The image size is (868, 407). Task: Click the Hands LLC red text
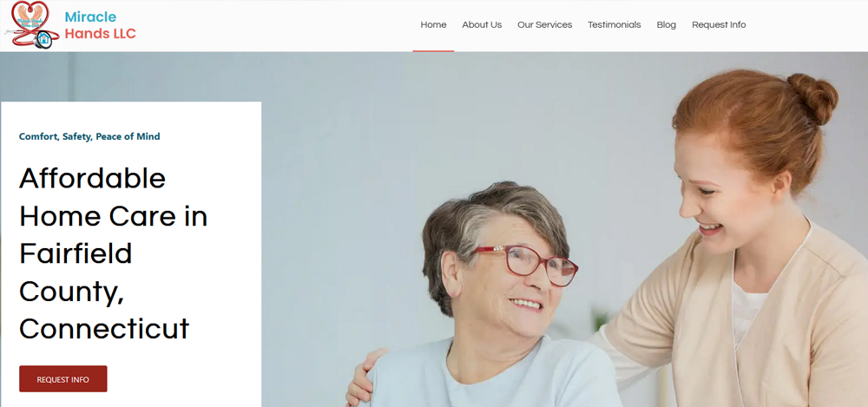pos(100,34)
